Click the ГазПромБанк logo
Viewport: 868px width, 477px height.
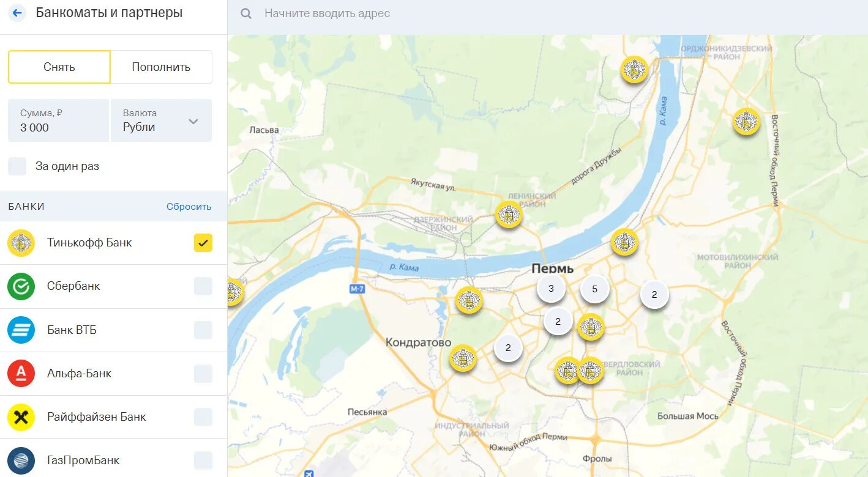point(21,460)
